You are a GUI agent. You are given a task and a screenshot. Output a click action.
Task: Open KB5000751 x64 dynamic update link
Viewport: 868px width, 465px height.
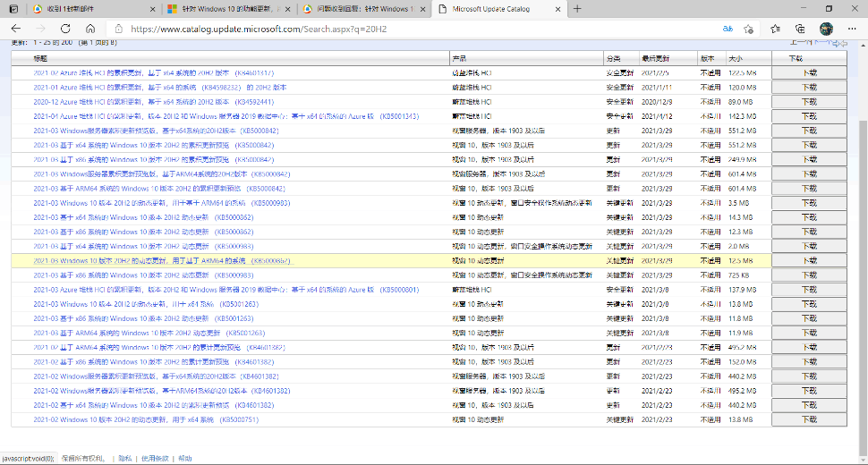(146, 419)
